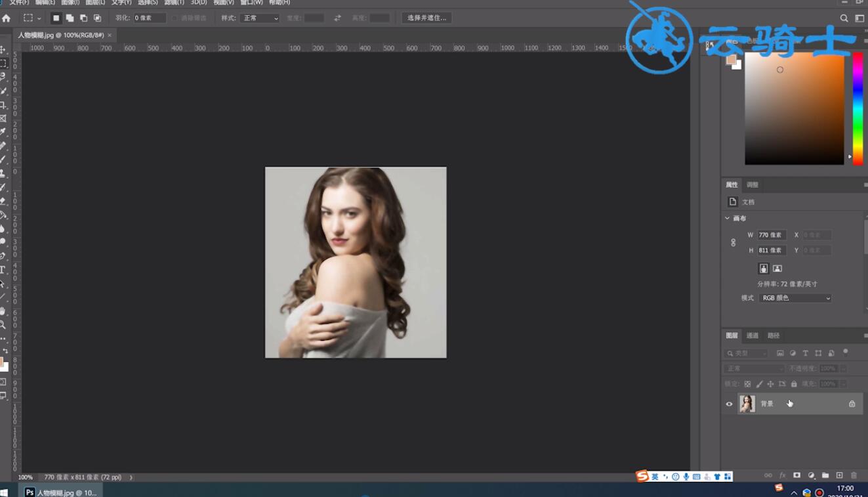This screenshot has width=868, height=497.
Task: Set canvas to portrait orientation
Action: [764, 269]
